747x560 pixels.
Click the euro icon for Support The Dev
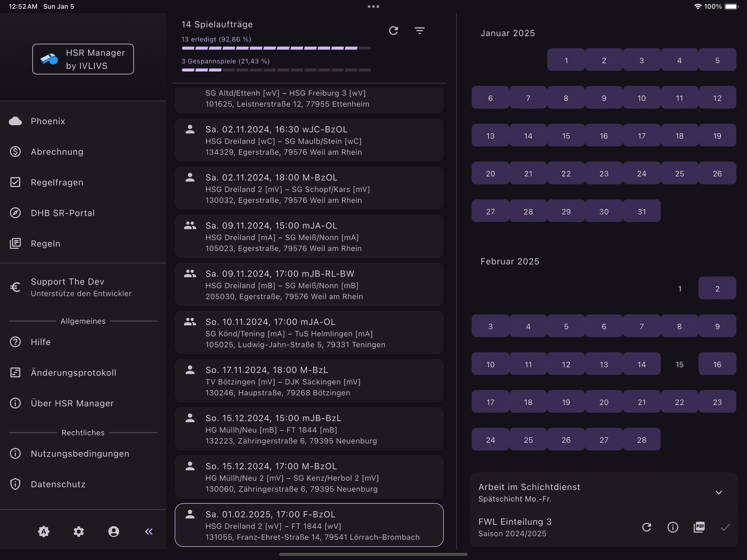15,287
